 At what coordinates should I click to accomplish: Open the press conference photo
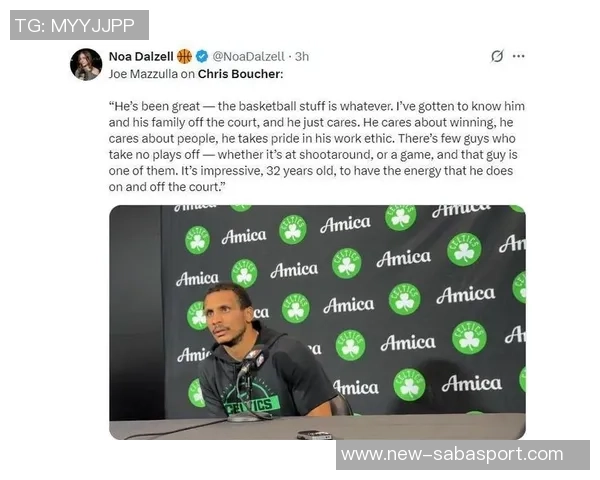(317, 322)
